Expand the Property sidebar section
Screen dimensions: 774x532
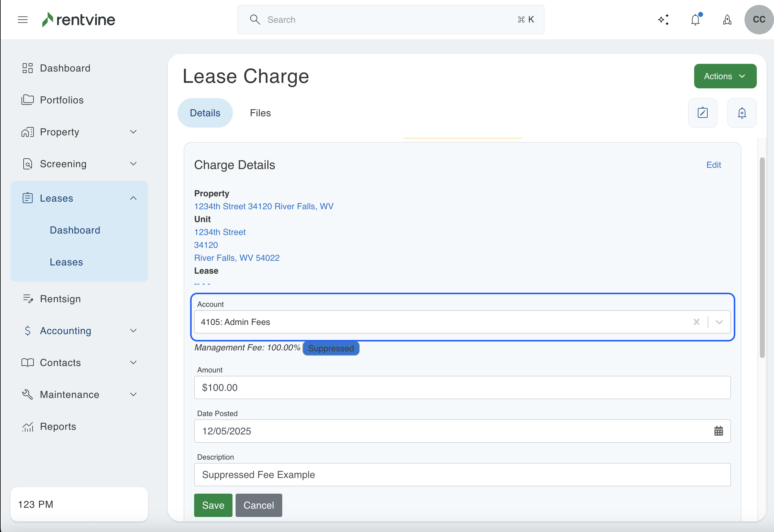point(133,132)
